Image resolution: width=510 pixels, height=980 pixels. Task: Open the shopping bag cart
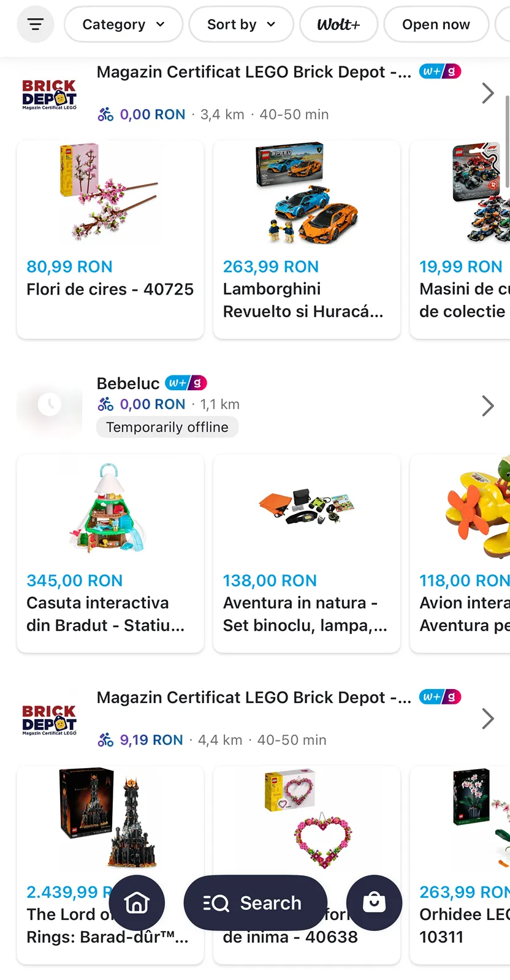click(374, 903)
